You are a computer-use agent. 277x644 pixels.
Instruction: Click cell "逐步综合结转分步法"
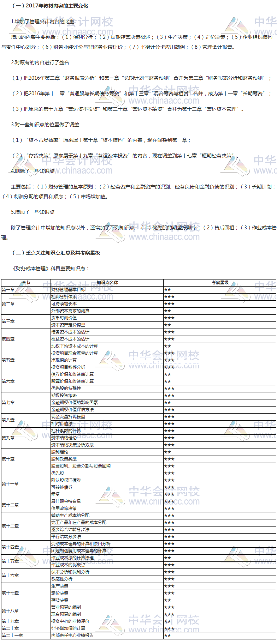(107, 530)
